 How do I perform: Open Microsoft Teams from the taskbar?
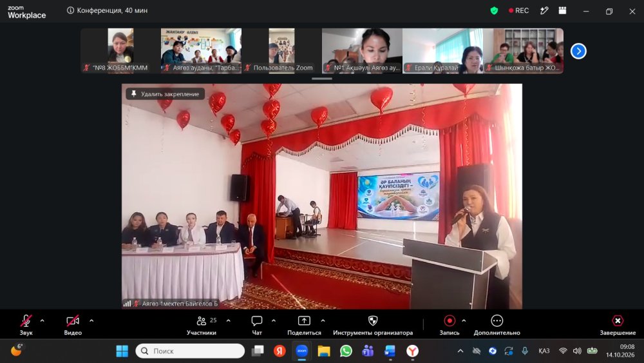368,351
